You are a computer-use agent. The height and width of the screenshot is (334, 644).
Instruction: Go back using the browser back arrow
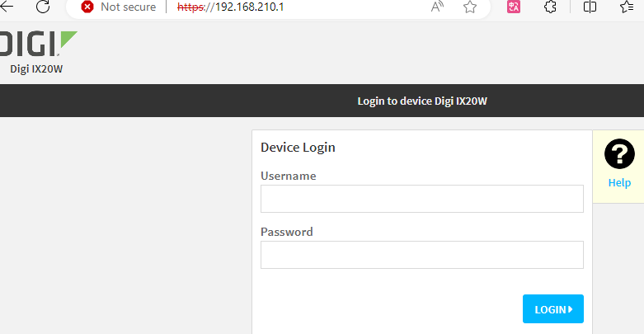click(6, 7)
